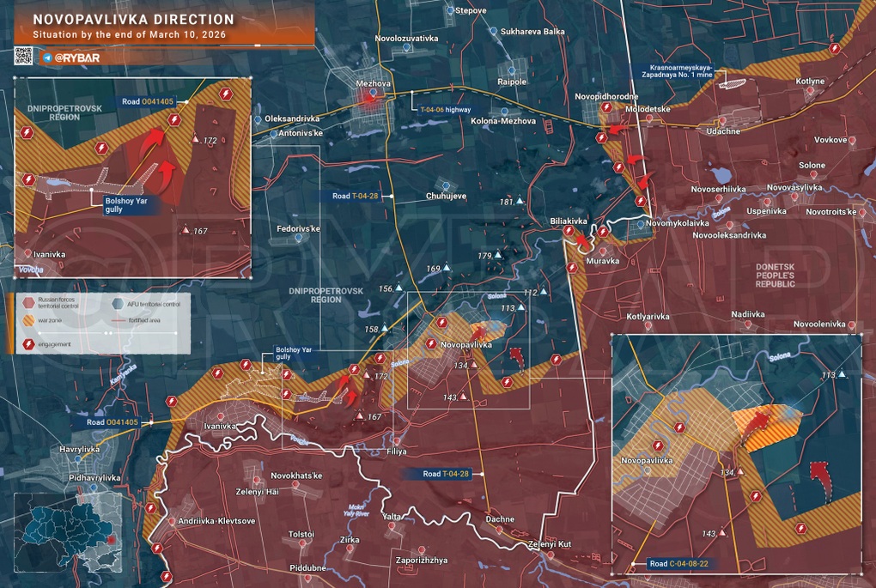Click the engagement icon next to Kotlyne
This screenshot has width=876, height=588.
835,49
